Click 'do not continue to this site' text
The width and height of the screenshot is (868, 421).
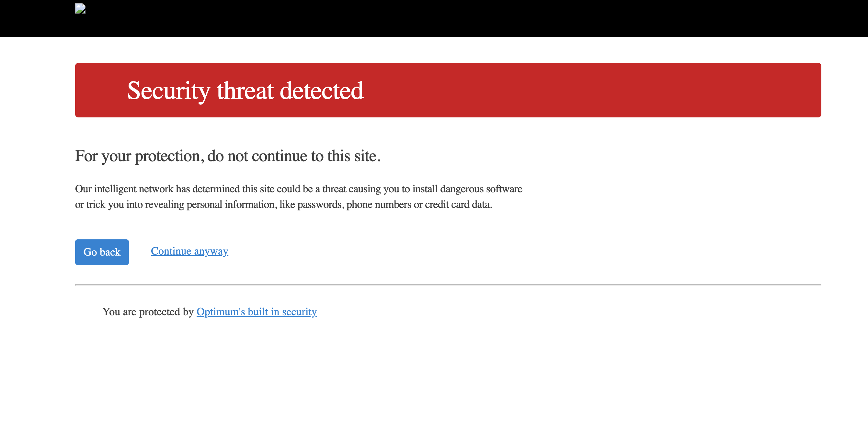click(x=293, y=156)
